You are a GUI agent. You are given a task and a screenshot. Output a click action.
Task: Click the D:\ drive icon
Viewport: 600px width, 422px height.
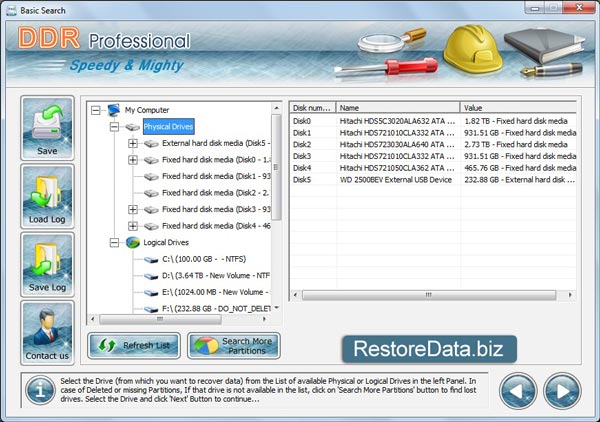click(151, 276)
